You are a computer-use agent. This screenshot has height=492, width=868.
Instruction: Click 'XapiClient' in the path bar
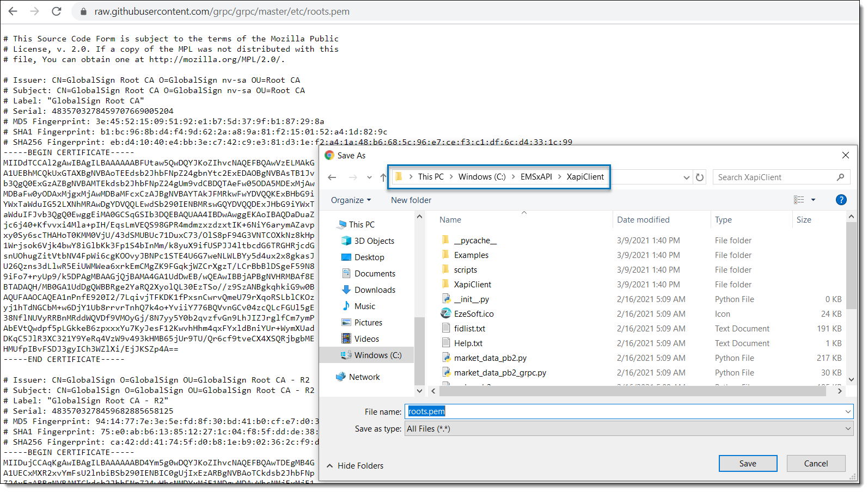click(585, 177)
